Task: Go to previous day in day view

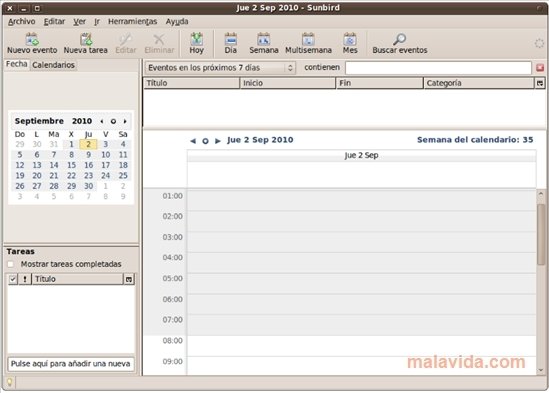Action: [193, 141]
